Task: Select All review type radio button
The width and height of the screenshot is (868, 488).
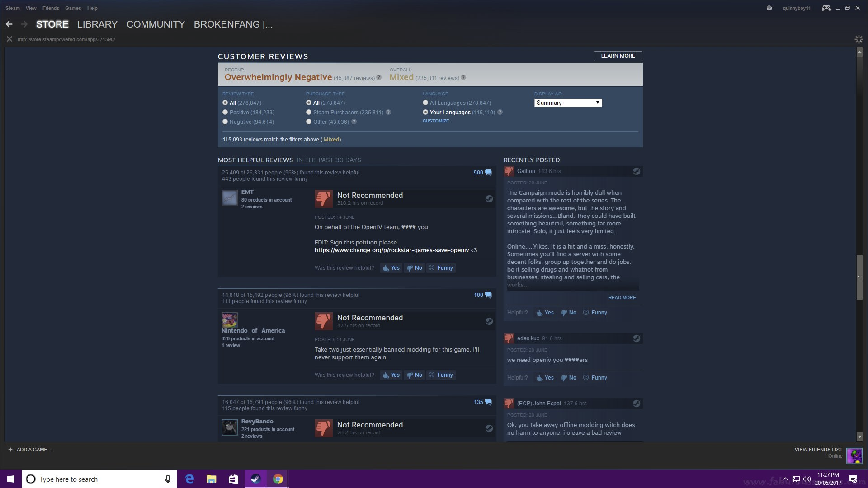Action: tap(225, 103)
